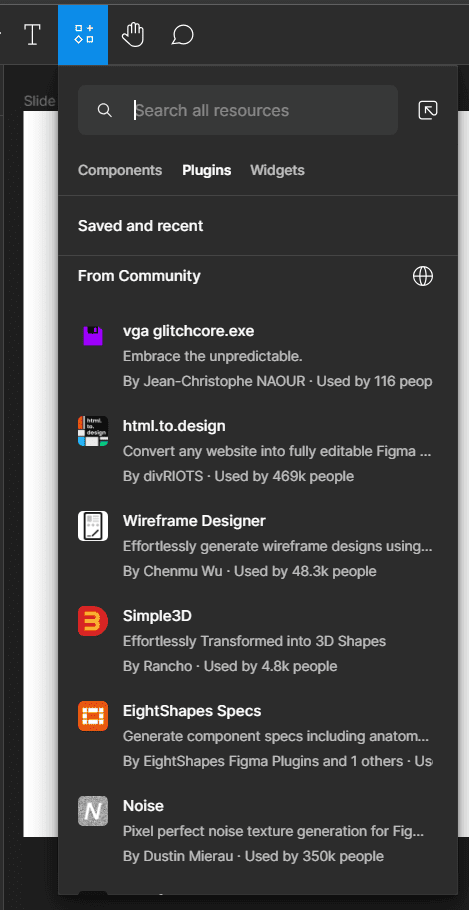Click the html.to.design plugin icon

93,431
